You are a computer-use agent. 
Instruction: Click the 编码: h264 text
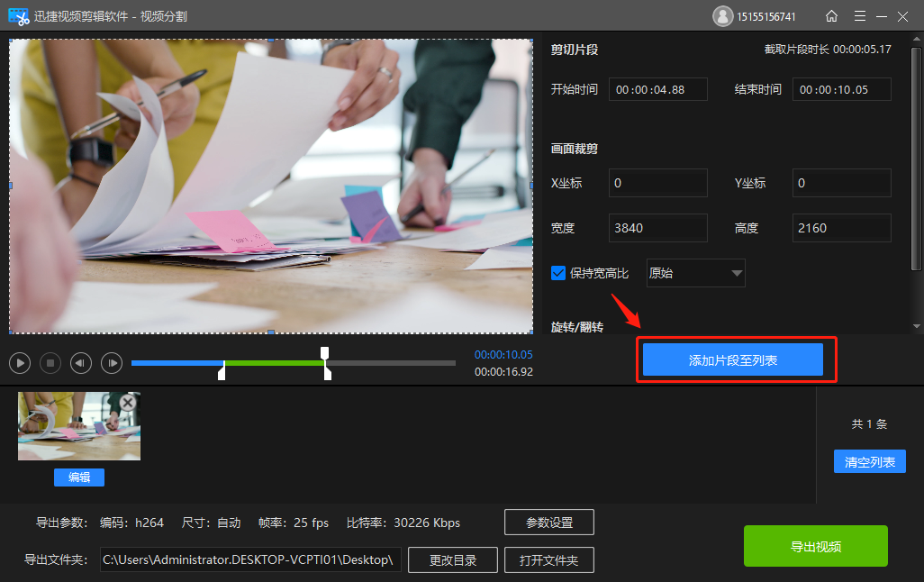tap(132, 523)
